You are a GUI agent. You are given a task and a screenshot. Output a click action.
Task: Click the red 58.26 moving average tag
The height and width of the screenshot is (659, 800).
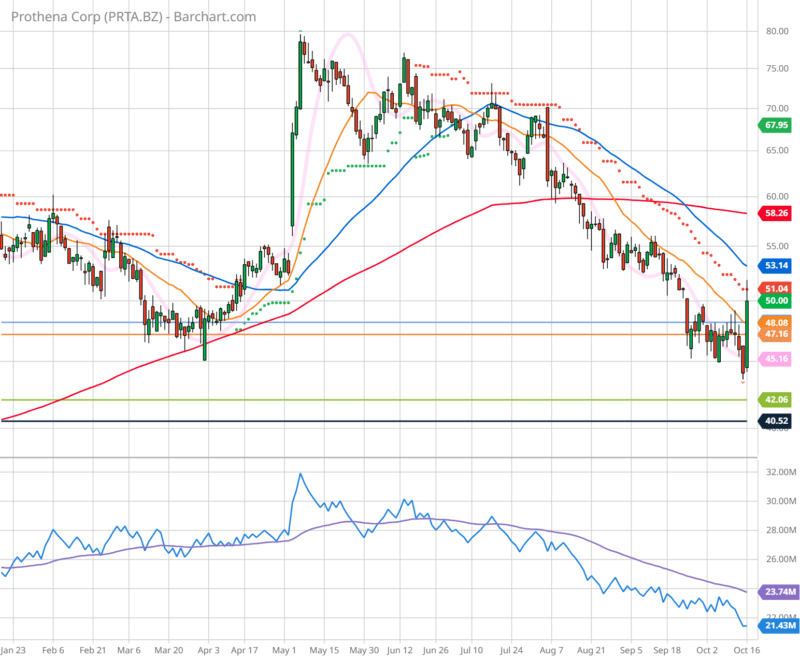coord(775,213)
